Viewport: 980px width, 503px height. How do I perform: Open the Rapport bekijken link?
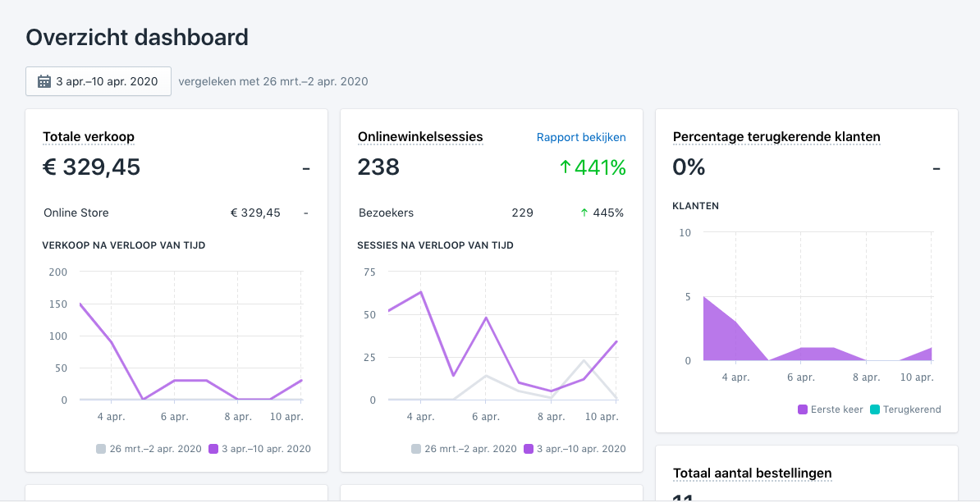(x=581, y=138)
